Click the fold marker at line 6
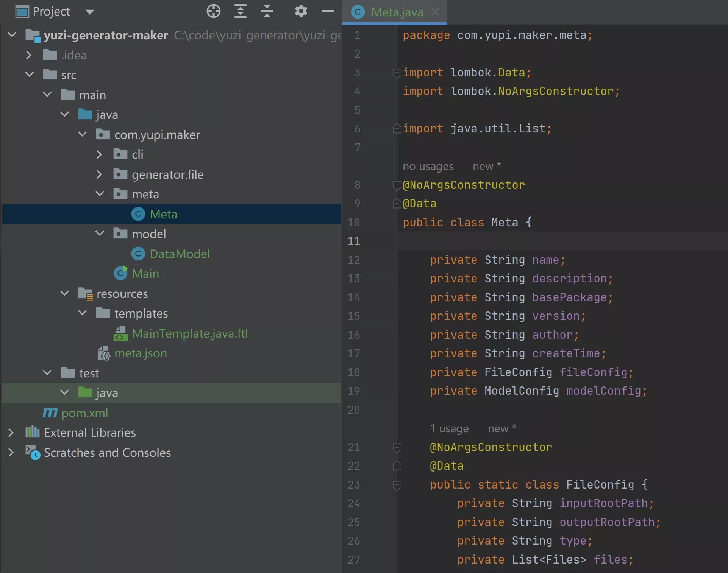The height and width of the screenshot is (573, 728). point(397,129)
